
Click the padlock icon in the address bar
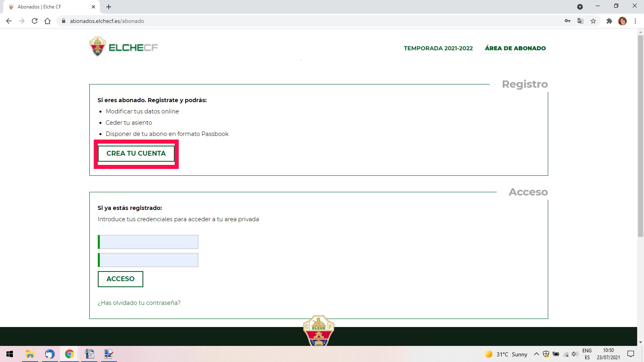tap(64, 21)
